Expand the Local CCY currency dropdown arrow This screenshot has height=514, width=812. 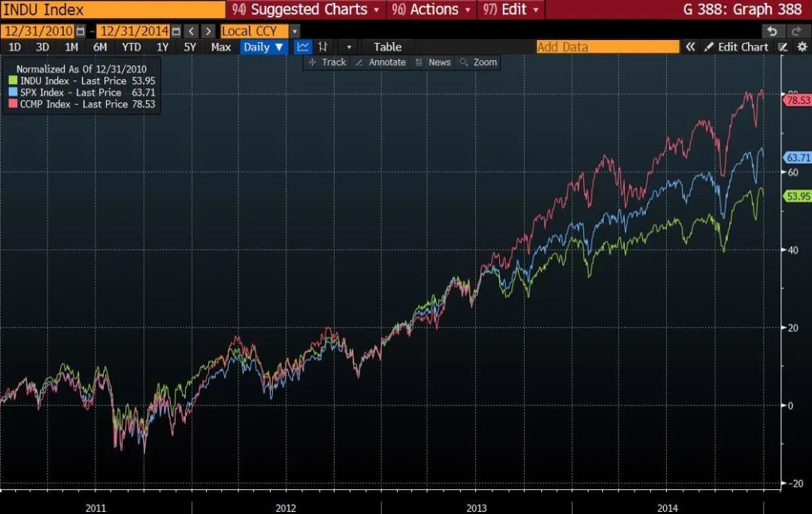coord(294,31)
